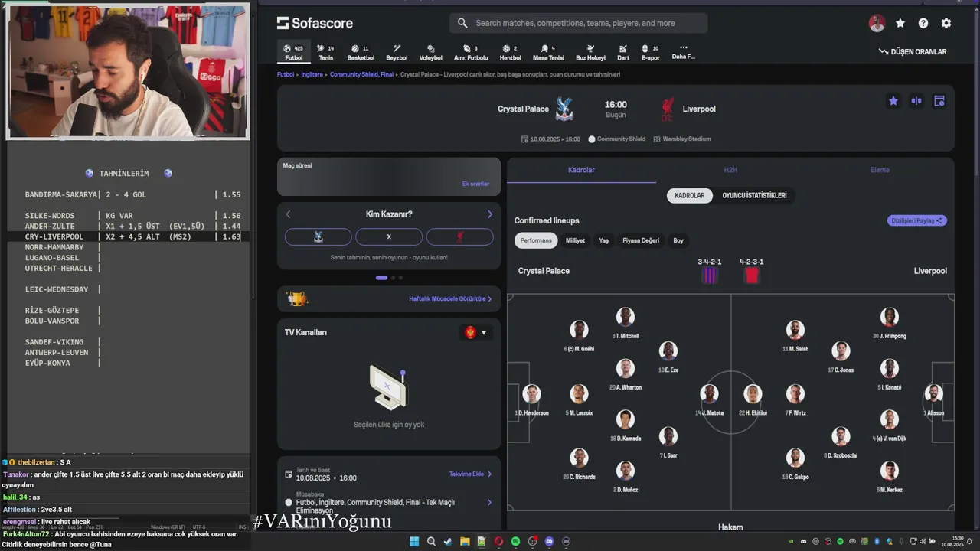Screen dimensions: 980x551
Task: Select the Piyasa Değeri filter chip
Action: tap(641, 240)
